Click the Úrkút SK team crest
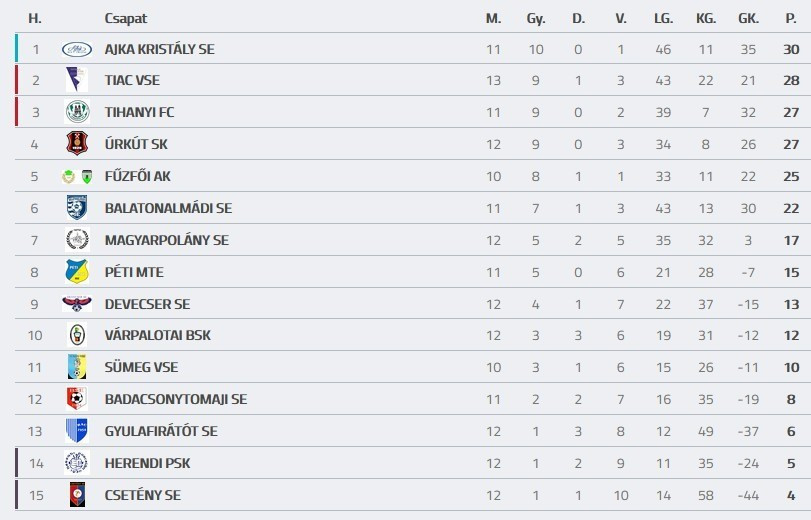 click(x=77, y=144)
